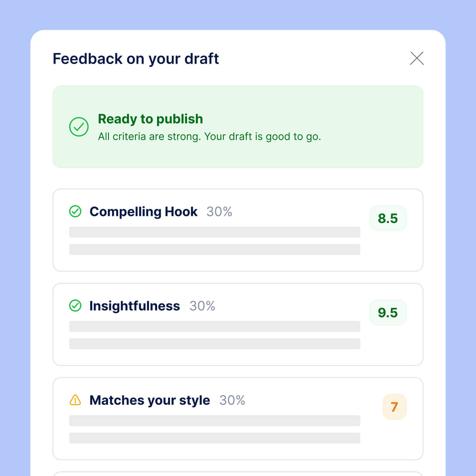Click the 'All criteria are strong' message text
Image resolution: width=476 pixels, height=476 pixels.
pos(209,137)
